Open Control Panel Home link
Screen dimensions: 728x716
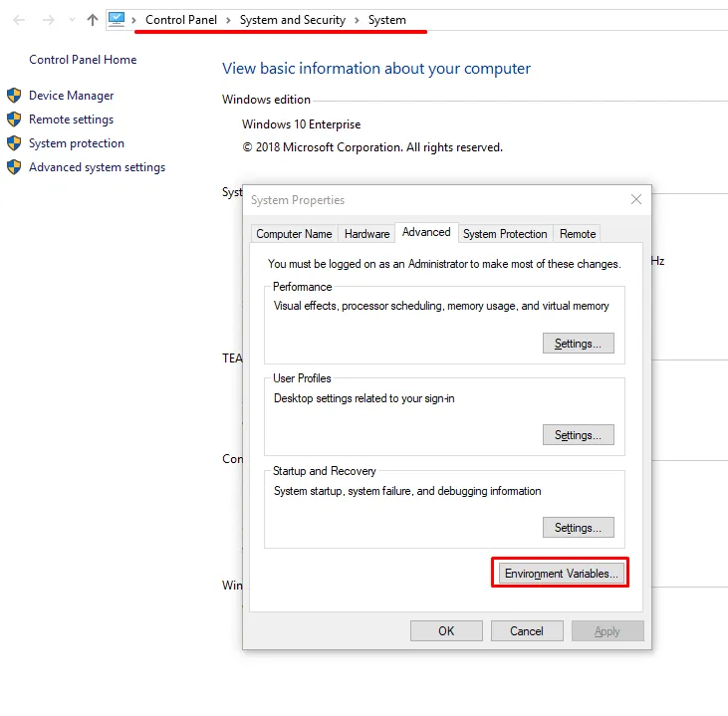83,60
